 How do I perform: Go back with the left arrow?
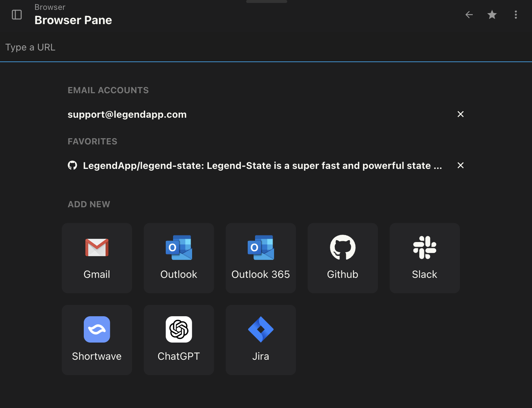coord(469,15)
